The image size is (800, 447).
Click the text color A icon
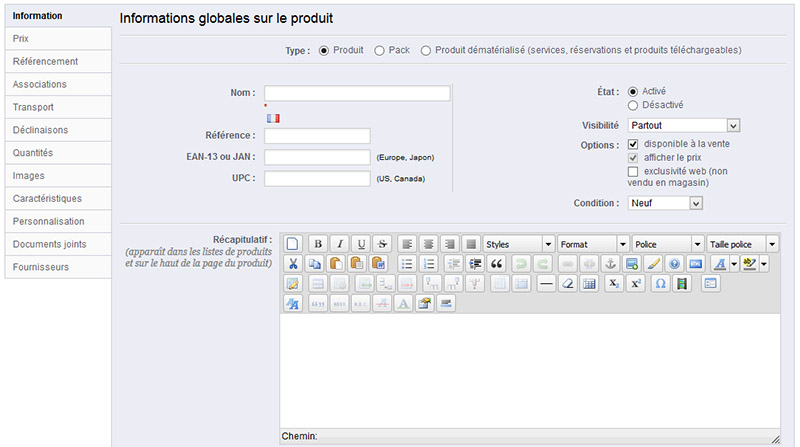(x=719, y=264)
